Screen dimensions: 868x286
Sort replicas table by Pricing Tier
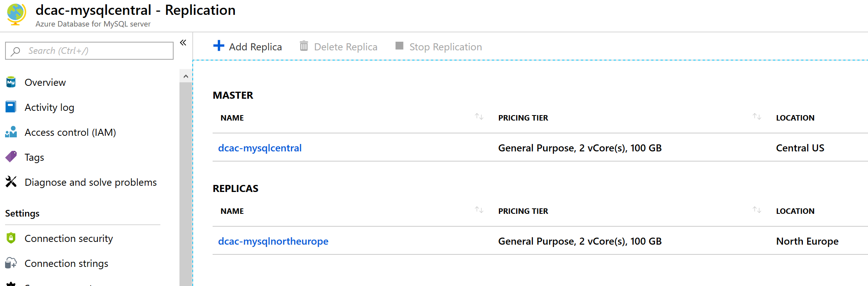[757, 210]
